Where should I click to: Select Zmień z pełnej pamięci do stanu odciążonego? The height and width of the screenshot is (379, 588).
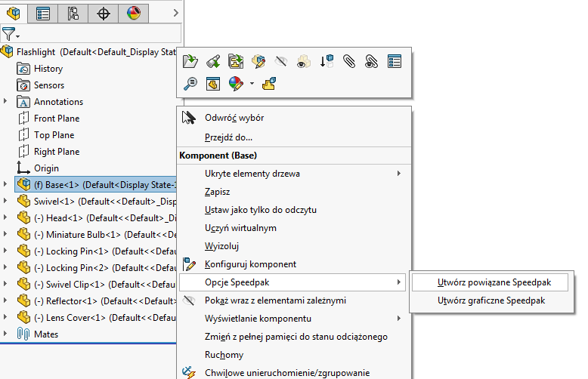pos(296,337)
